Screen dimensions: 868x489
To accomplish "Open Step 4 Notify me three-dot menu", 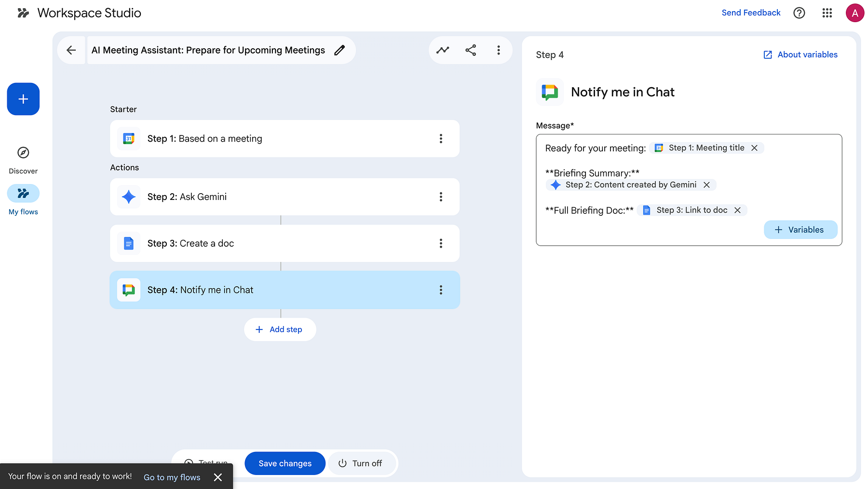I will tap(441, 290).
